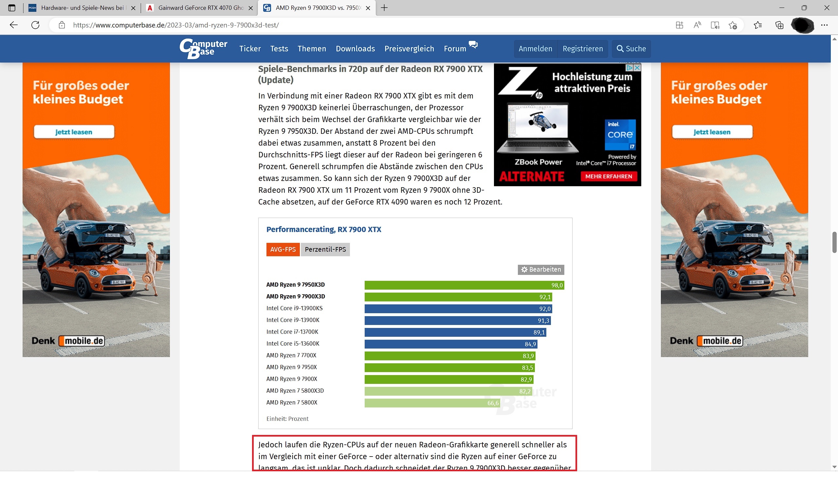Image resolution: width=838 pixels, height=504 pixels.
Task: Open the tab actions menu icon
Action: (x=11, y=8)
